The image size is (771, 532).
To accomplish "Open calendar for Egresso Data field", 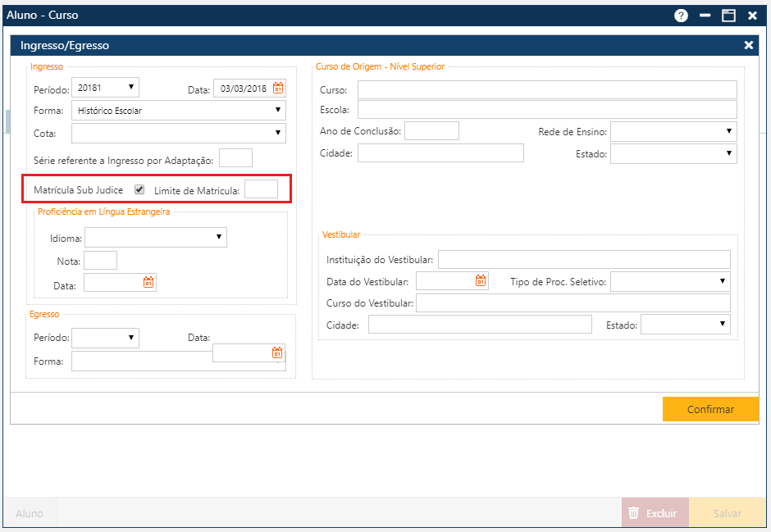I will coord(277,353).
